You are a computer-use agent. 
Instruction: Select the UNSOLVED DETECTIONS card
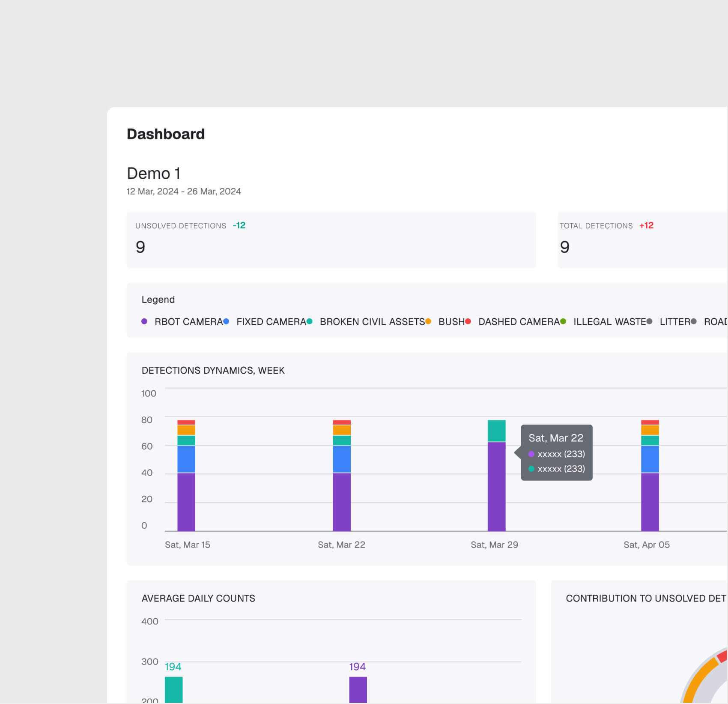331,240
